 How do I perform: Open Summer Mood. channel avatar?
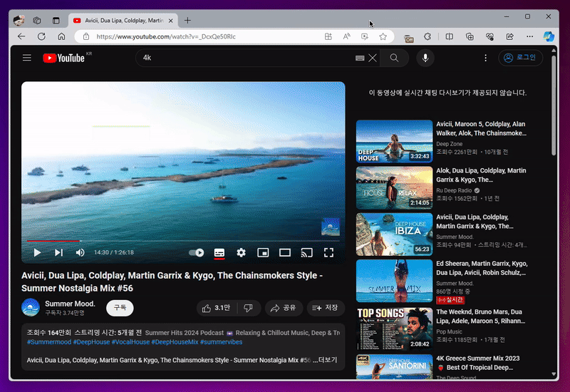pos(31,307)
